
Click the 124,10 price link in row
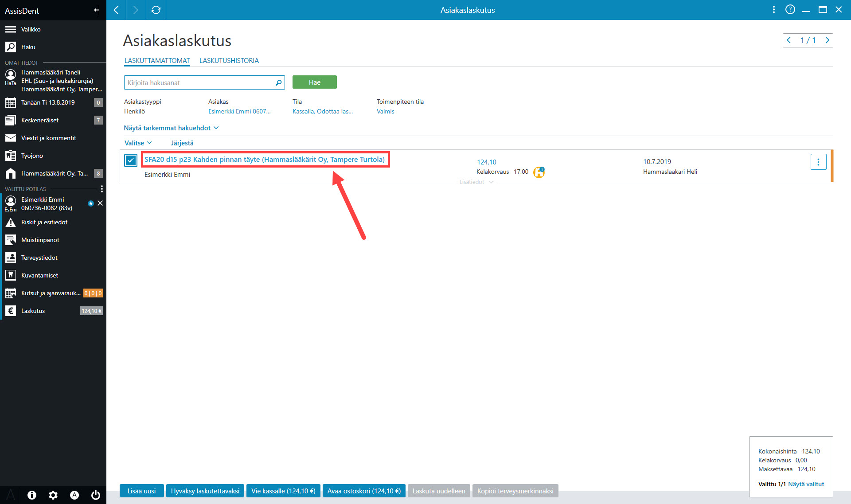coord(486,162)
